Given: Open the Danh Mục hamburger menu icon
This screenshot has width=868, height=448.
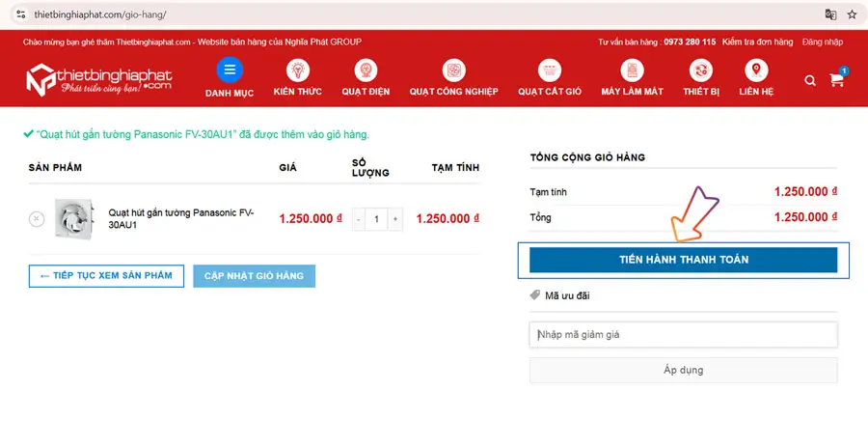Looking at the screenshot, I should [230, 70].
